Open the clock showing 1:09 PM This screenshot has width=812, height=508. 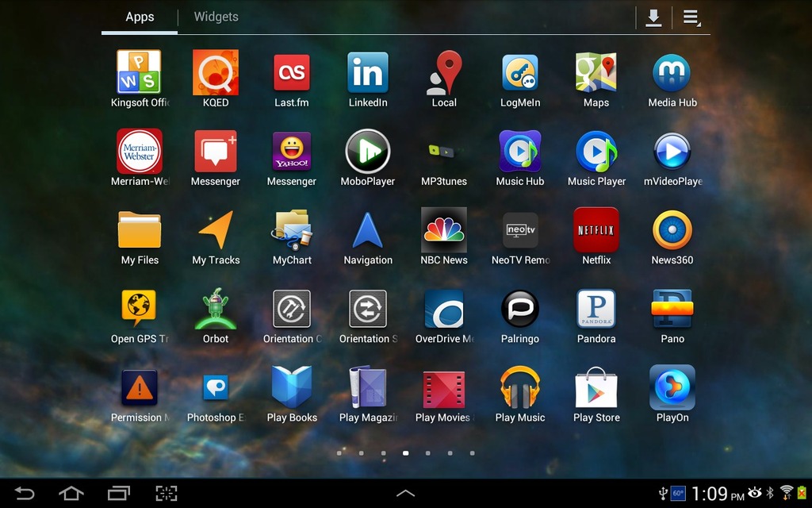[x=718, y=493]
